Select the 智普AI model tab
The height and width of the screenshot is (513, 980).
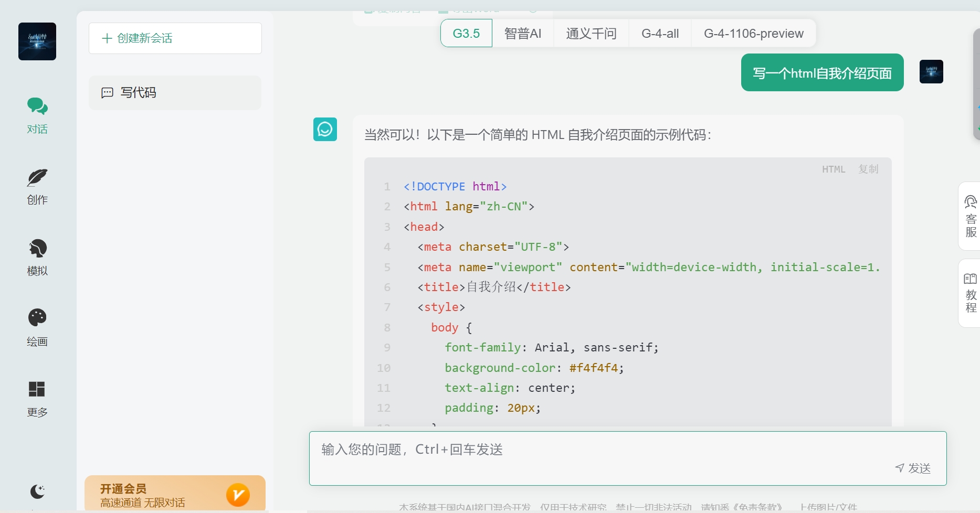click(x=523, y=33)
